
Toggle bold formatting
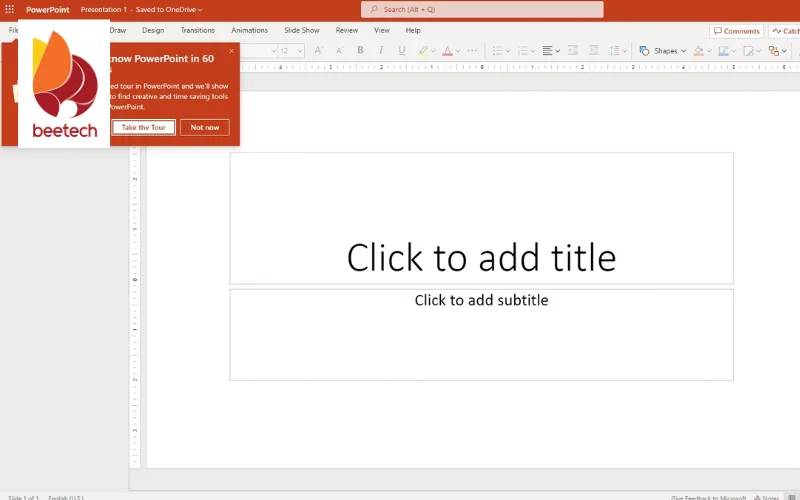[360, 51]
